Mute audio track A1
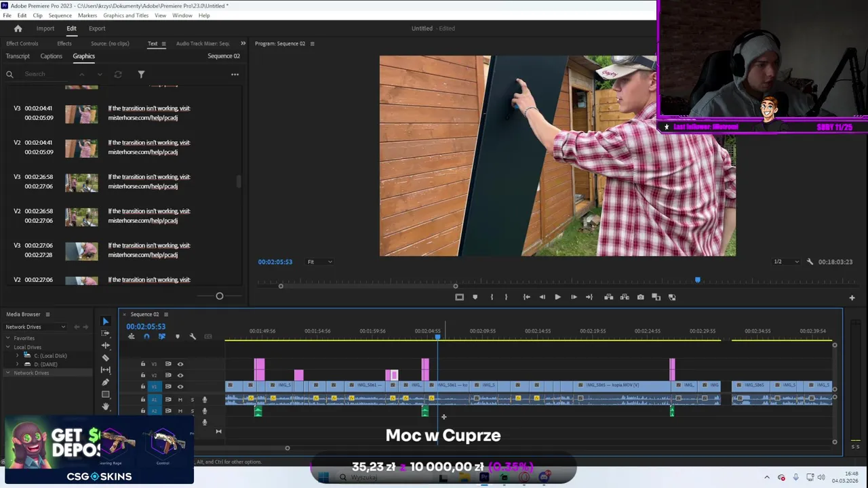The height and width of the screenshot is (488, 868). [x=180, y=400]
